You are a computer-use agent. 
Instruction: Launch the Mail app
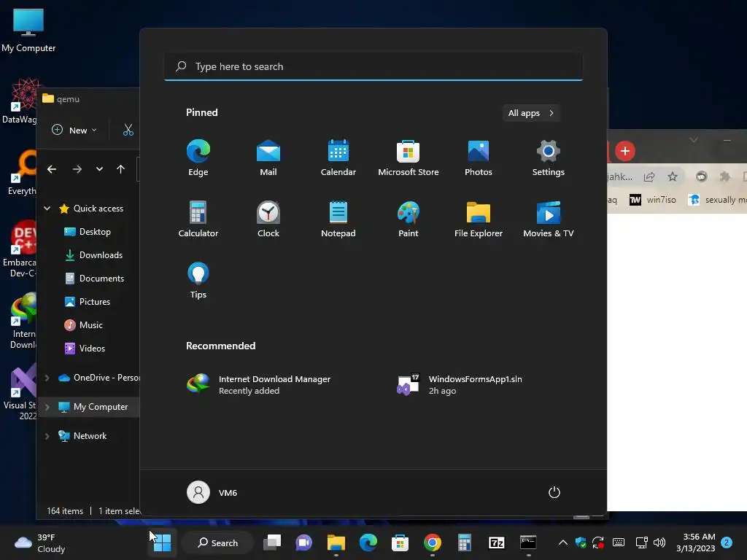click(268, 157)
